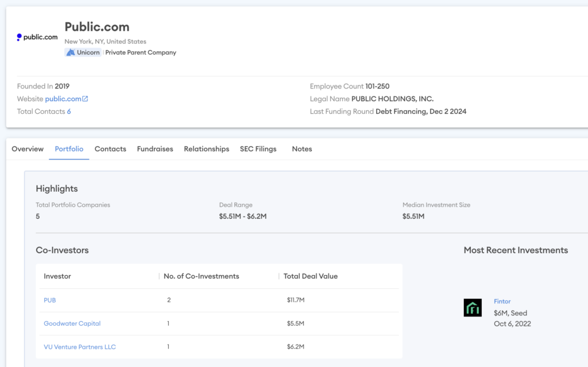
Task: Open the Fundraises tab
Action: point(155,149)
